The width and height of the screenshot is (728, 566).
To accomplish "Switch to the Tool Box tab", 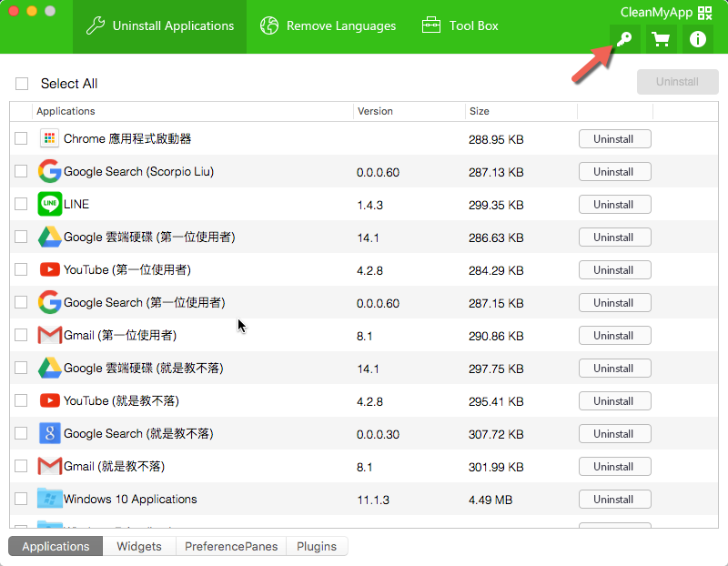I will point(460,26).
